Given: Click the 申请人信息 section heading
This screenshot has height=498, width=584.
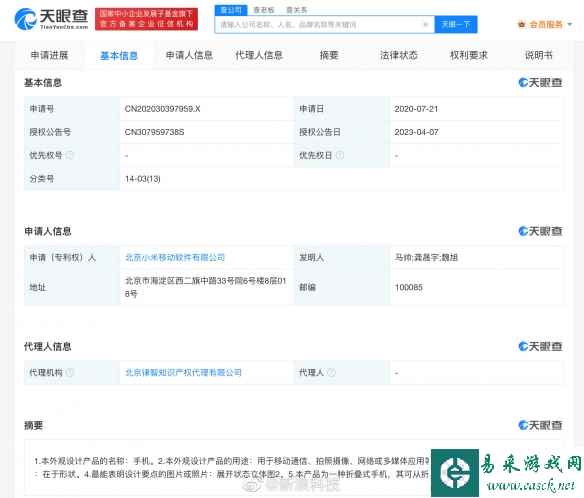Looking at the screenshot, I should click(48, 231).
